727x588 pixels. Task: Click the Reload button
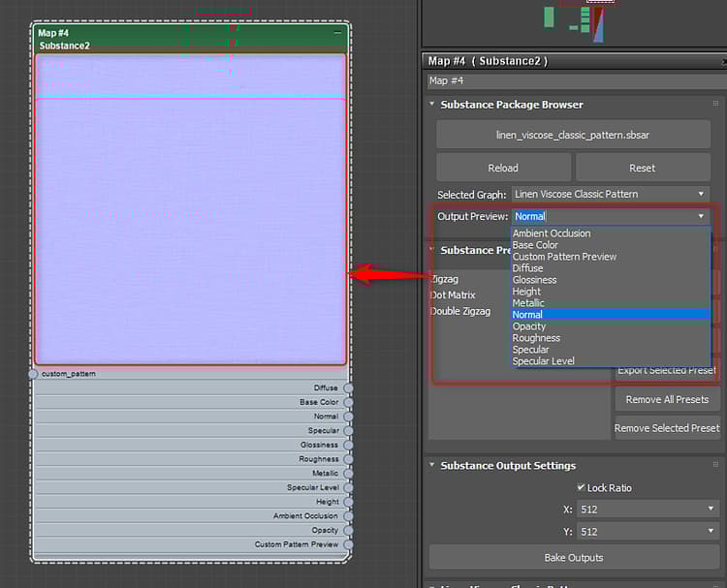(502, 168)
